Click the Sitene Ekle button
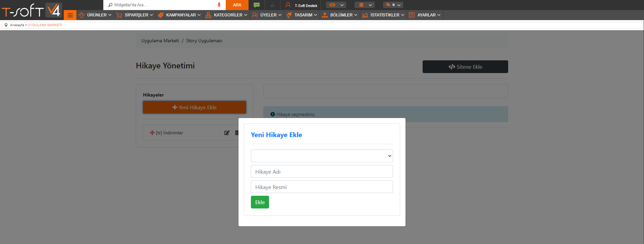The image size is (644, 244). coord(465,67)
